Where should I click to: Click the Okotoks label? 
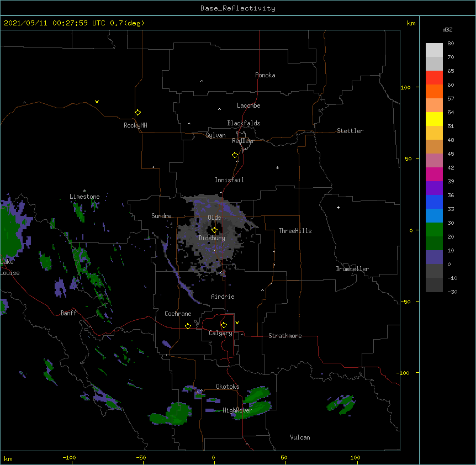(228, 387)
